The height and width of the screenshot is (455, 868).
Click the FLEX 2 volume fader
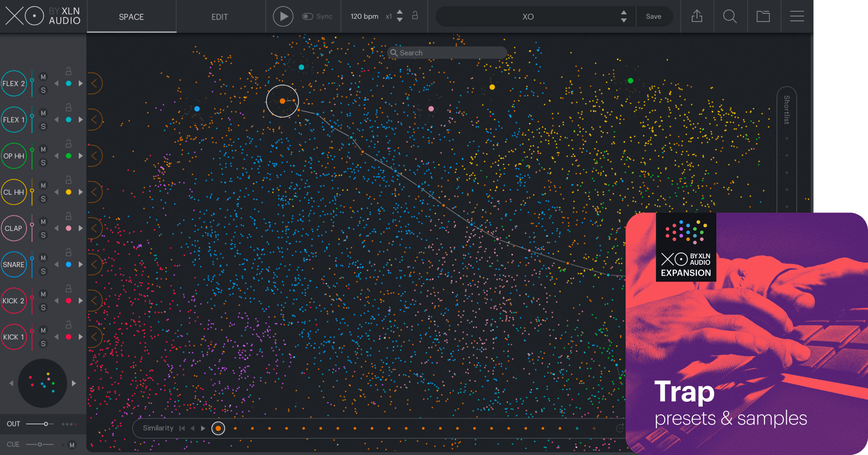pos(32,84)
